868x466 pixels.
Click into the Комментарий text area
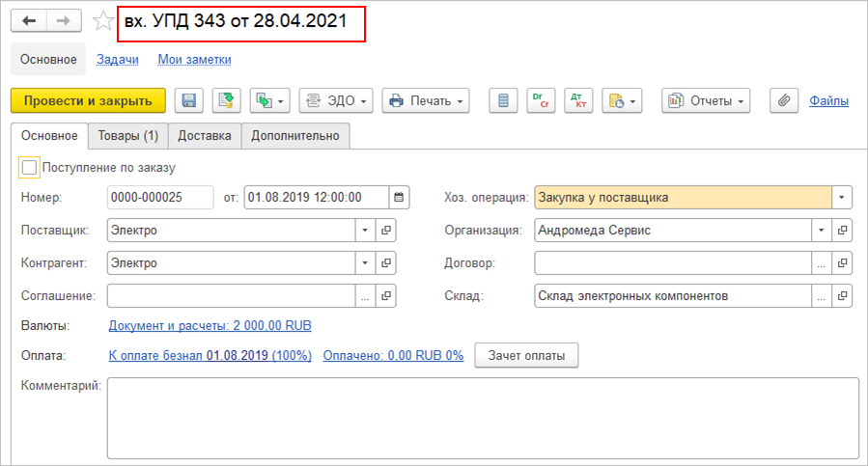[483, 418]
